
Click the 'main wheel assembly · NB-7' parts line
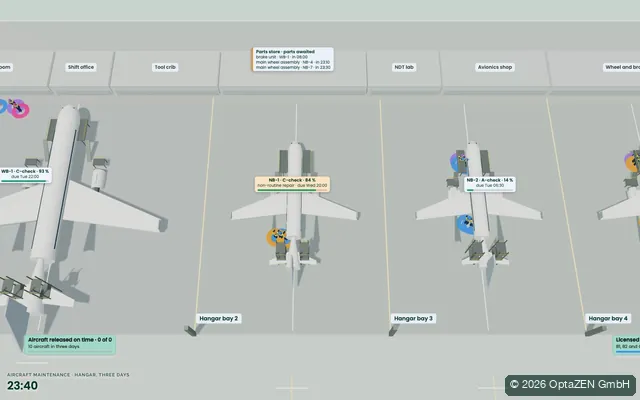tap(293, 67)
